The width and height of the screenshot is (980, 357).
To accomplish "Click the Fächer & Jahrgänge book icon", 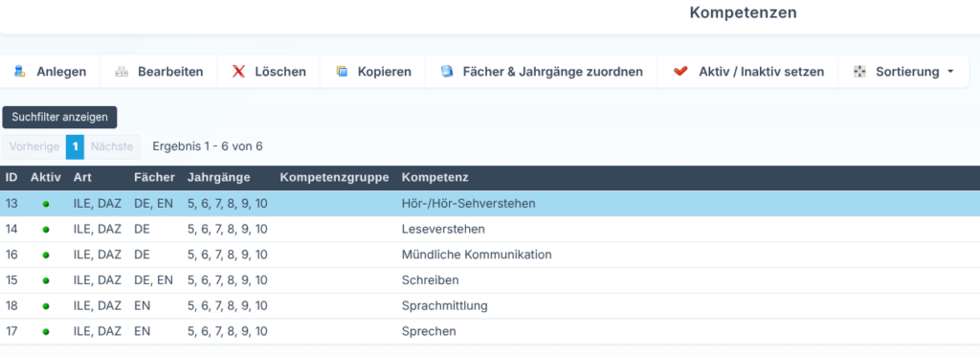I will click(446, 71).
